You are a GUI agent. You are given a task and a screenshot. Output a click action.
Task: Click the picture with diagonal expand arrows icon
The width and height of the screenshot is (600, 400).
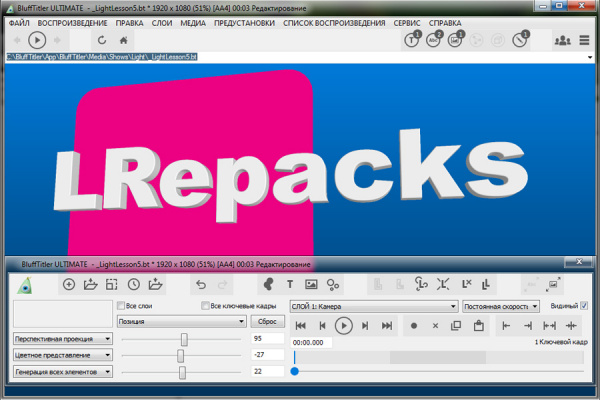click(553, 284)
